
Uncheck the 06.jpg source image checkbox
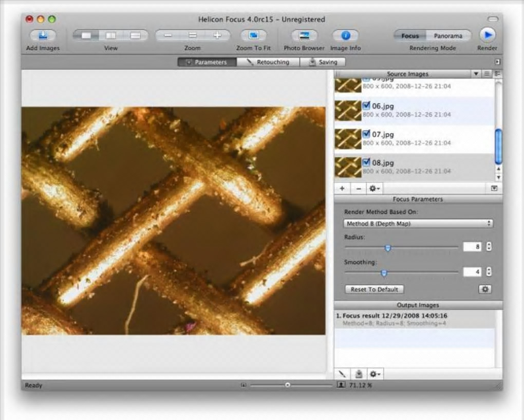(366, 106)
